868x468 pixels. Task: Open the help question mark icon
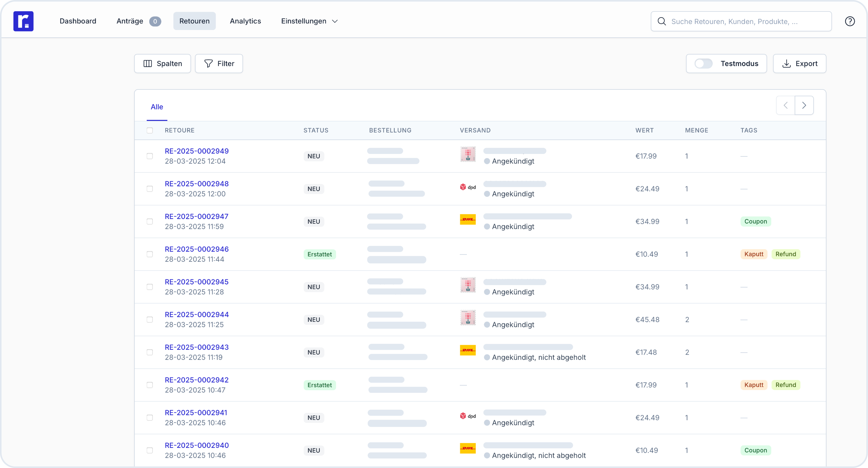tap(849, 21)
